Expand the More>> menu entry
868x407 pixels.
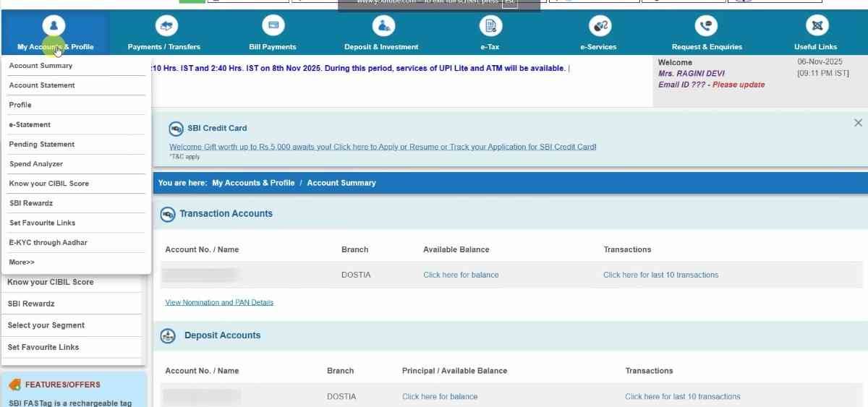pyautogui.click(x=22, y=262)
